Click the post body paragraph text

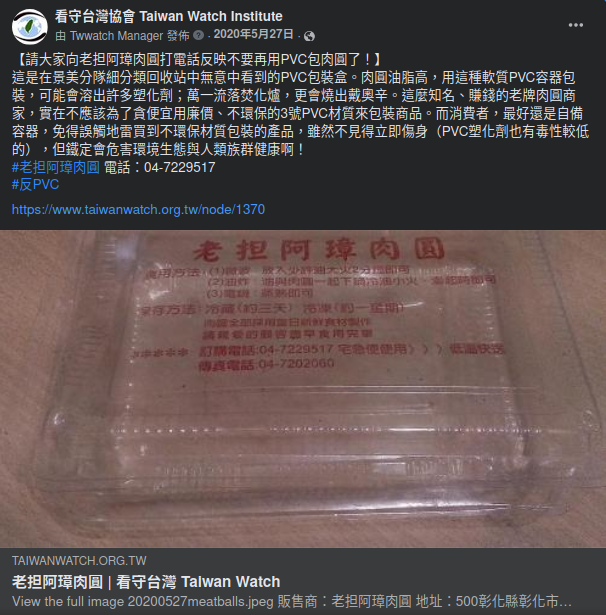click(300, 113)
